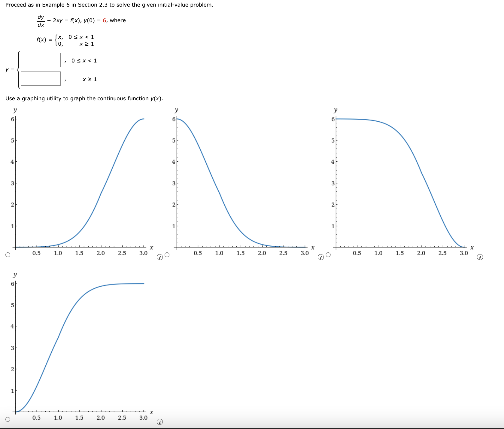Click the circled-i icon nearest the leftmost plot
The width and height of the screenshot is (504, 429).
[x=159, y=258]
